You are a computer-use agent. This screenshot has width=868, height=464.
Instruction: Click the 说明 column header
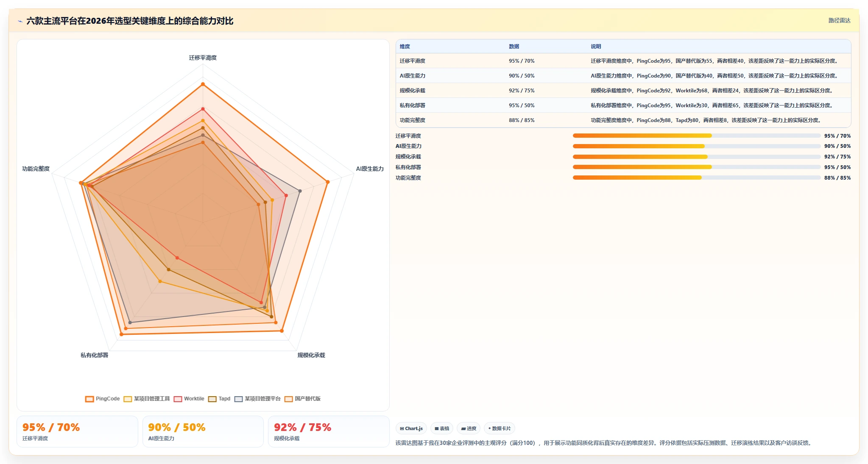click(596, 47)
